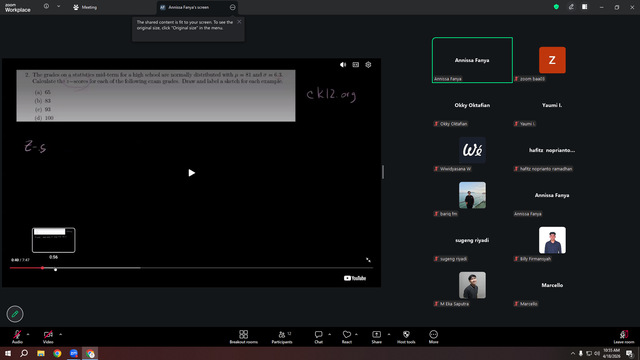Open File Explorer from taskbar

[x=41, y=353]
